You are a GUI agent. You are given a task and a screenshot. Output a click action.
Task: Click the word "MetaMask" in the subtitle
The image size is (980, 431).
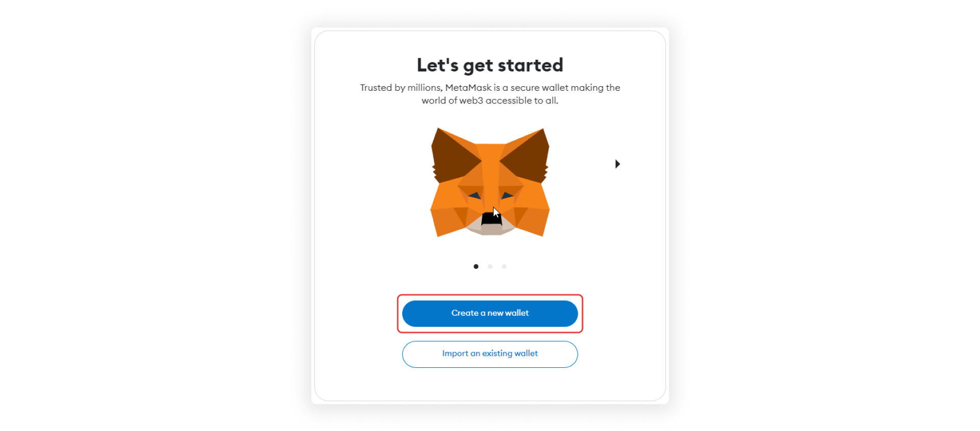tap(468, 88)
